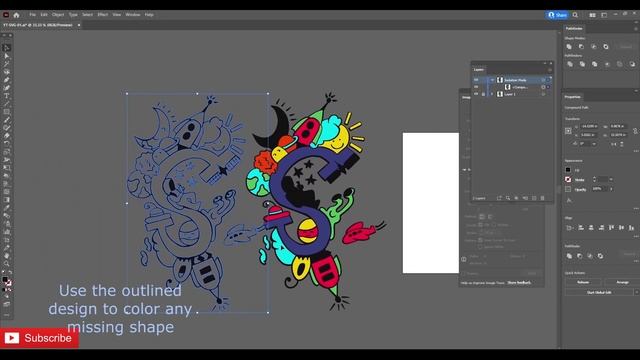Screen dimensions: 640x360
Task: Click Exclude in the Pathfinder panel's Shape Modes
Action: click(606, 47)
